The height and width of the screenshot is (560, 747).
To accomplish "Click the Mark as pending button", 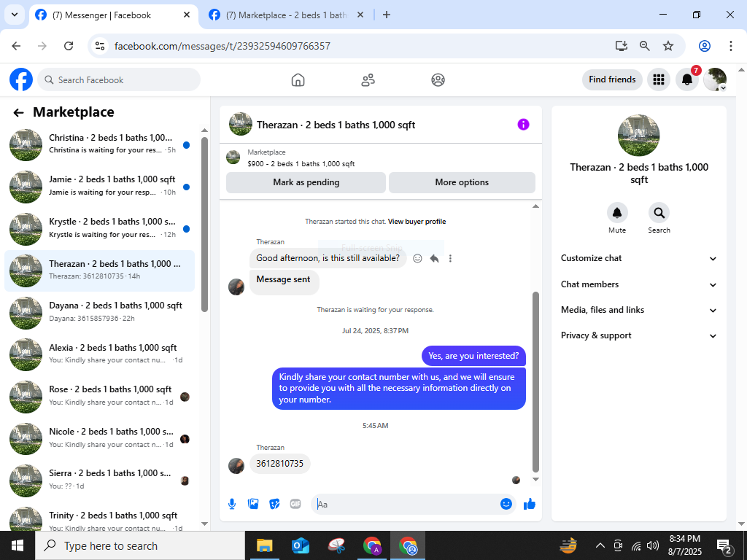I will [x=306, y=182].
